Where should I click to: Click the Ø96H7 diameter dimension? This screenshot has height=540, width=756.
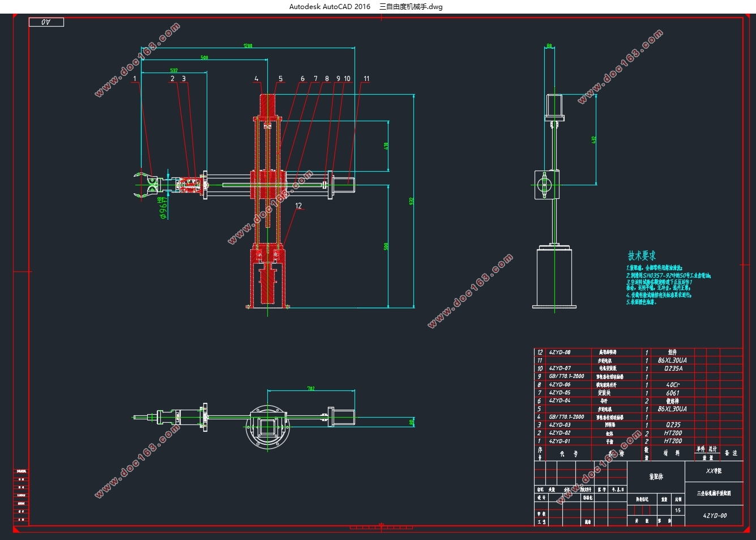(x=164, y=207)
